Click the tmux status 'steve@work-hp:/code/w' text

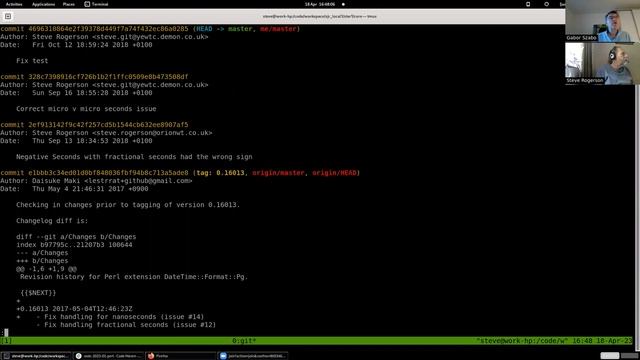pyautogui.click(x=521, y=340)
